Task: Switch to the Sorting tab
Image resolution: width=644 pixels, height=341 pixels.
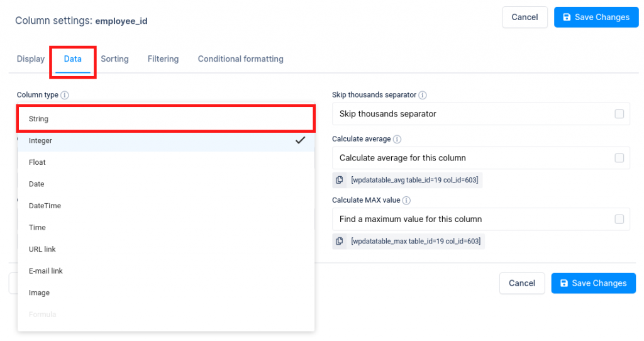Action: [114, 59]
